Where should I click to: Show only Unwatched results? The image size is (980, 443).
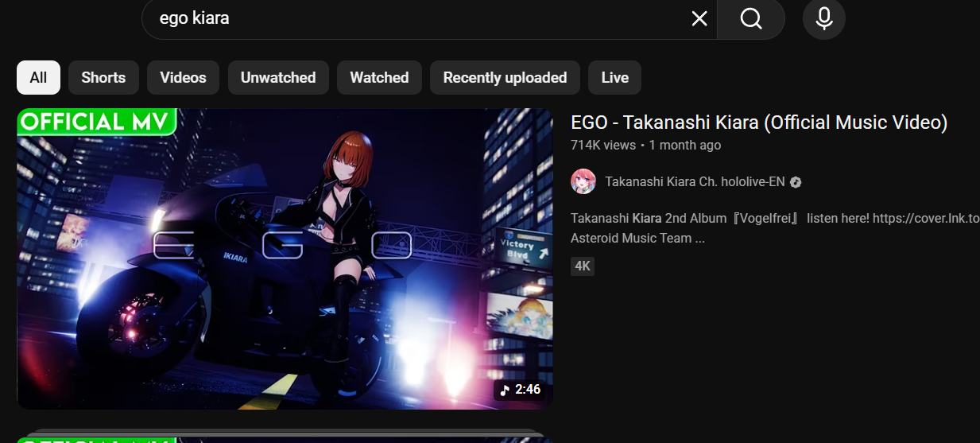[x=278, y=77]
